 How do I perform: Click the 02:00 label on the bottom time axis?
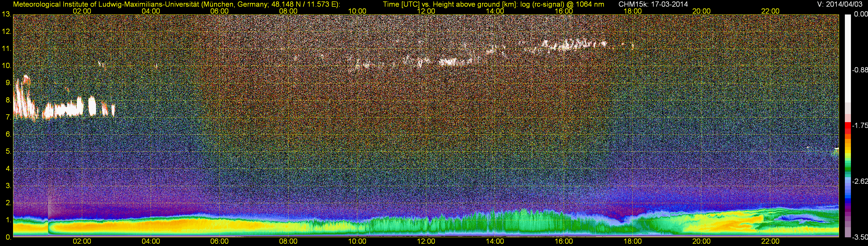(82, 241)
